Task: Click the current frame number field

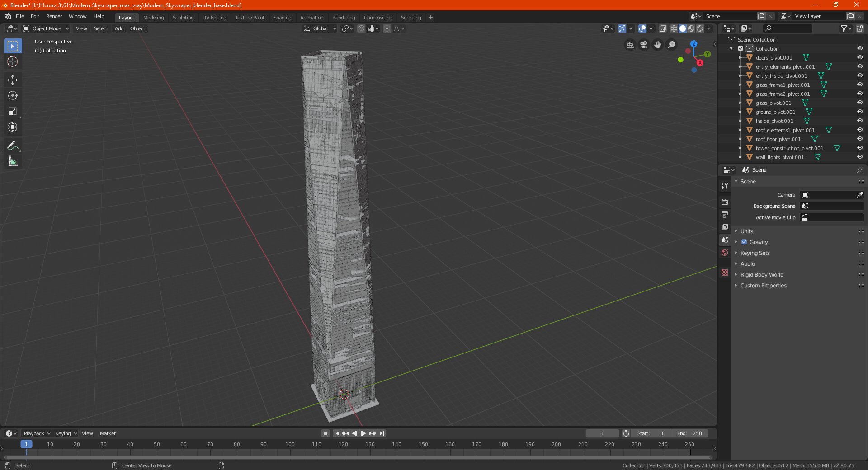Action: [x=602, y=433]
